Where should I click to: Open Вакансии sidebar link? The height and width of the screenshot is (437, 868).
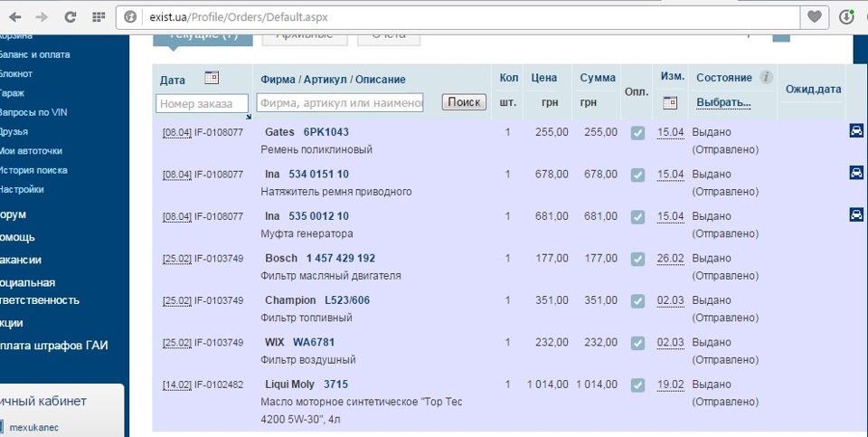(x=21, y=261)
